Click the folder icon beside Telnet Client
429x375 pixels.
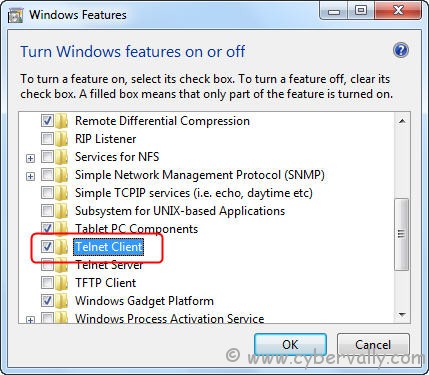click(x=61, y=247)
